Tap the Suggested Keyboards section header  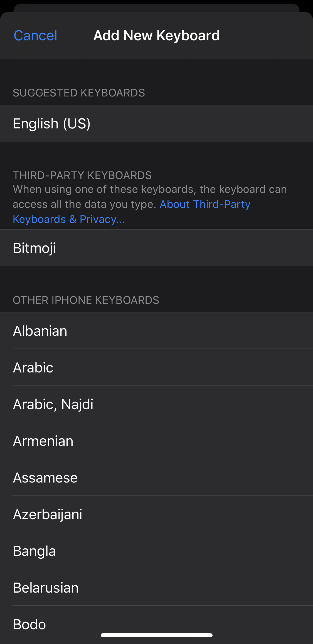(x=79, y=93)
